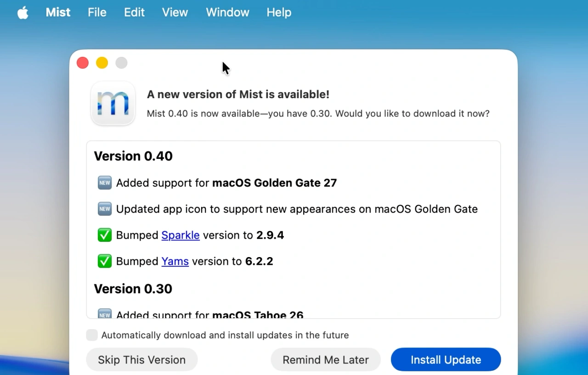
Task: Click the '2.9.4' version number
Action: 270,235
